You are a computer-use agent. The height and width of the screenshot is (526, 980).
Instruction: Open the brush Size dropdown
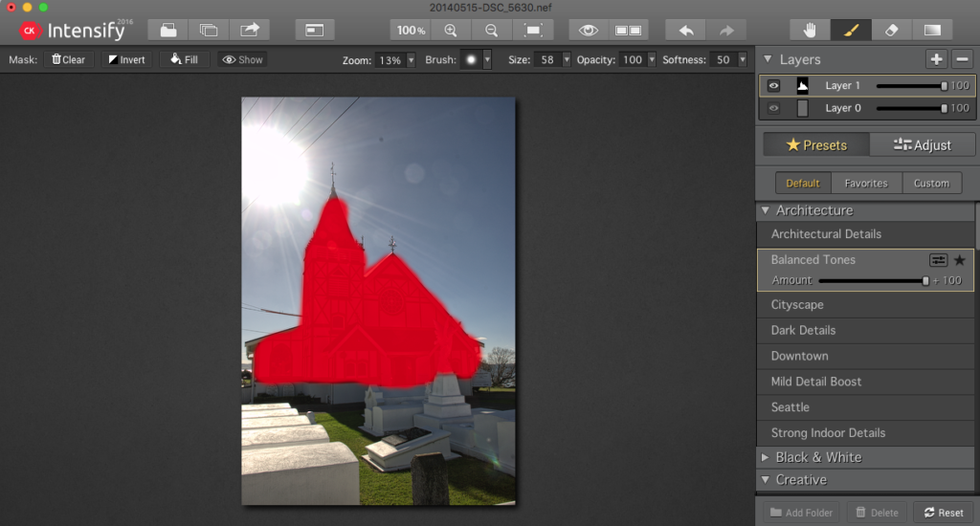click(x=567, y=60)
